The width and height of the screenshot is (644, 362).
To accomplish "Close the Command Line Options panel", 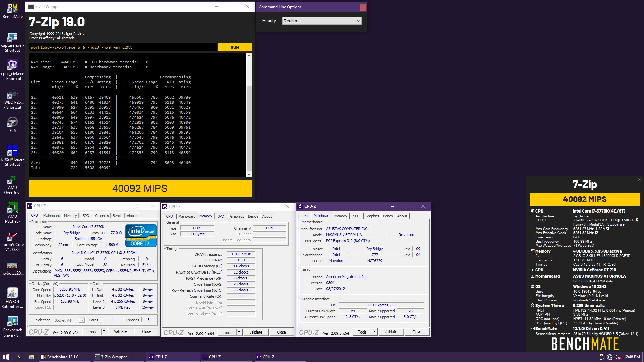I will coord(363,7).
